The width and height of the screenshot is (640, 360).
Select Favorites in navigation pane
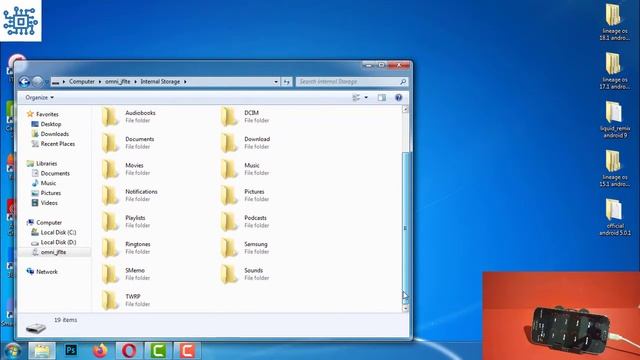(42, 114)
